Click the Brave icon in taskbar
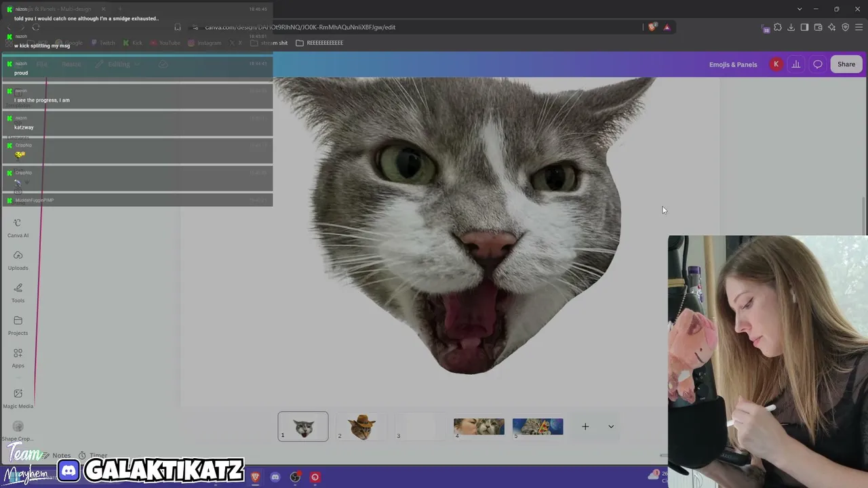 click(x=255, y=477)
